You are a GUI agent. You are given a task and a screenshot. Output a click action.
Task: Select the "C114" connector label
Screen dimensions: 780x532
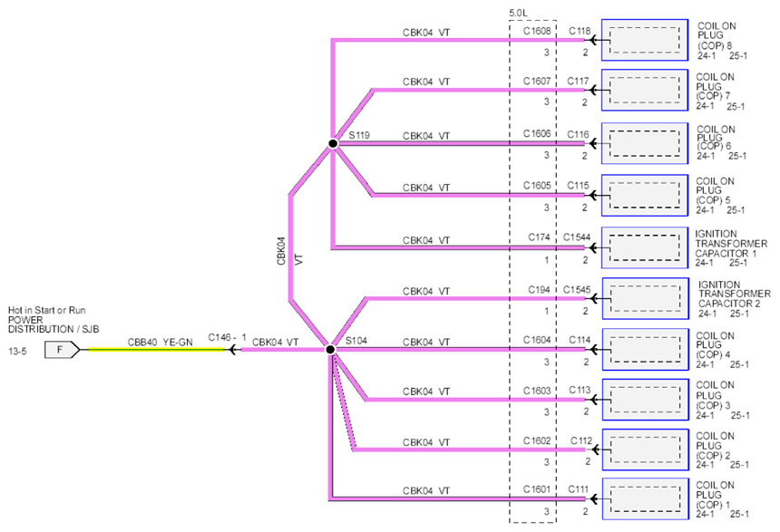[580, 340]
